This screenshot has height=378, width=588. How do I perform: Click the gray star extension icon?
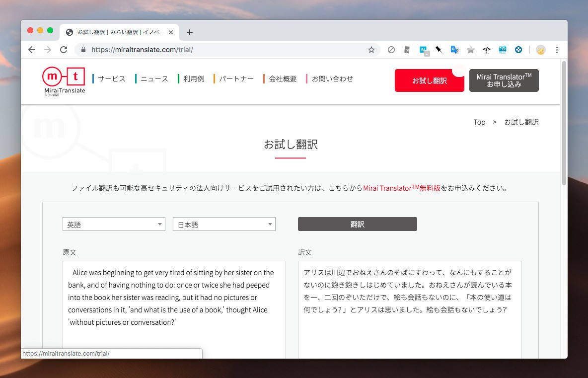(471, 50)
